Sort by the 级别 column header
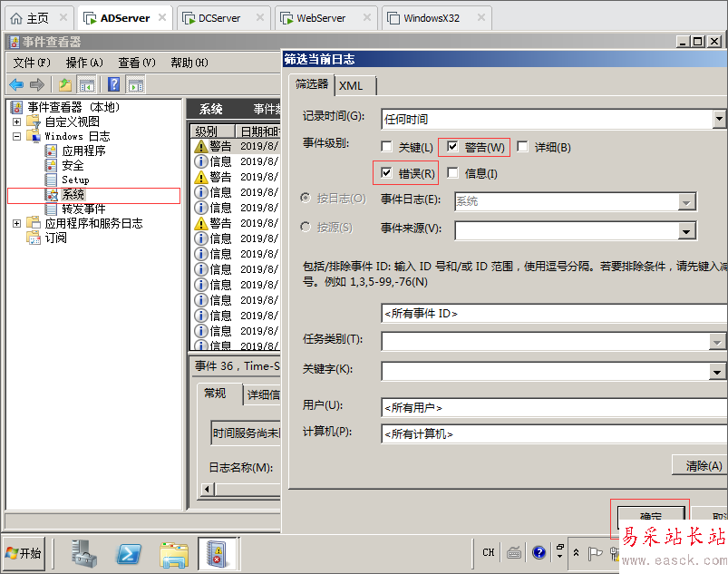 pos(212,131)
